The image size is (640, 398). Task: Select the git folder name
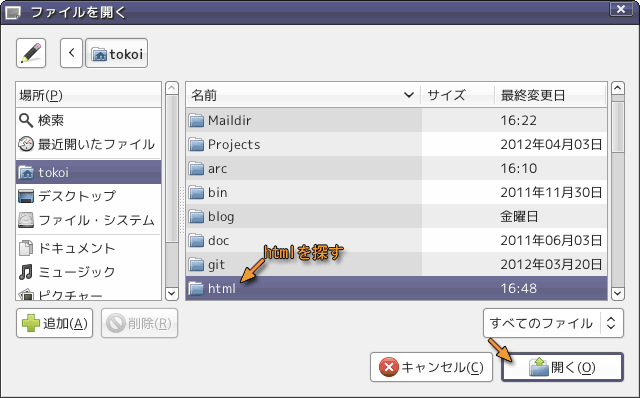216,265
